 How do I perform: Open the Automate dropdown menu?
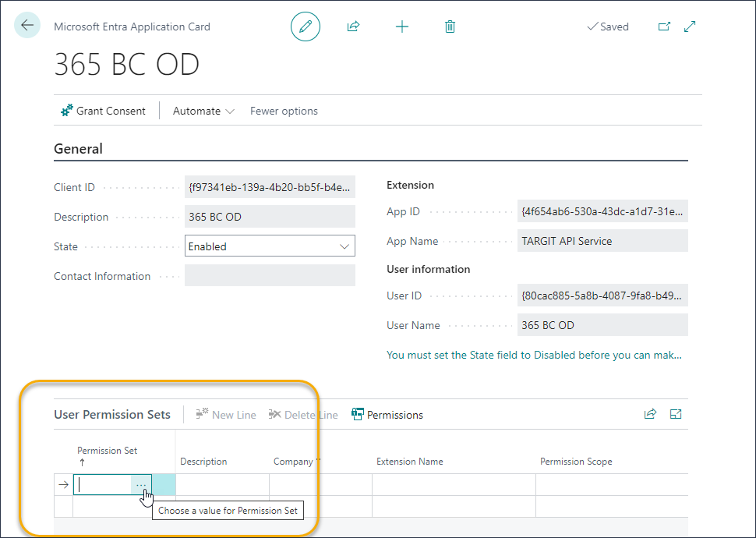[x=203, y=111]
